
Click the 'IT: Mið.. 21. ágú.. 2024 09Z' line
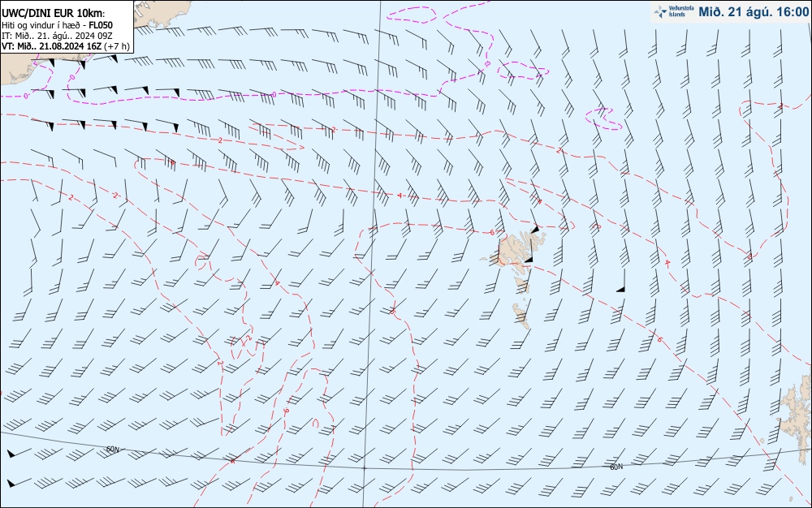57,36
